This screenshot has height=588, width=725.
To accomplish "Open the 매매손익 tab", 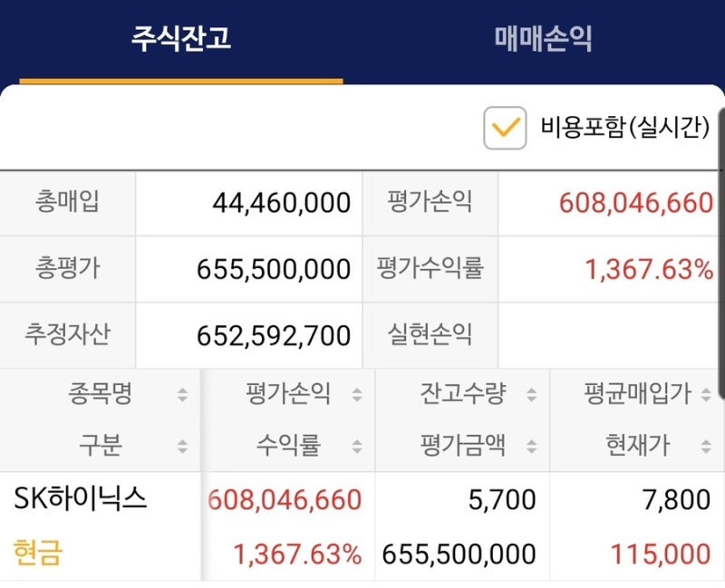I will tap(543, 38).
